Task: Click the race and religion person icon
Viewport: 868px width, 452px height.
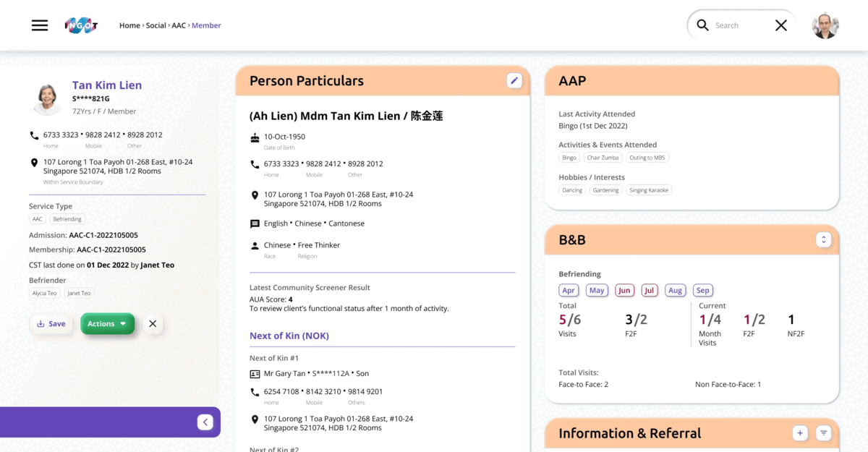Action: [255, 246]
